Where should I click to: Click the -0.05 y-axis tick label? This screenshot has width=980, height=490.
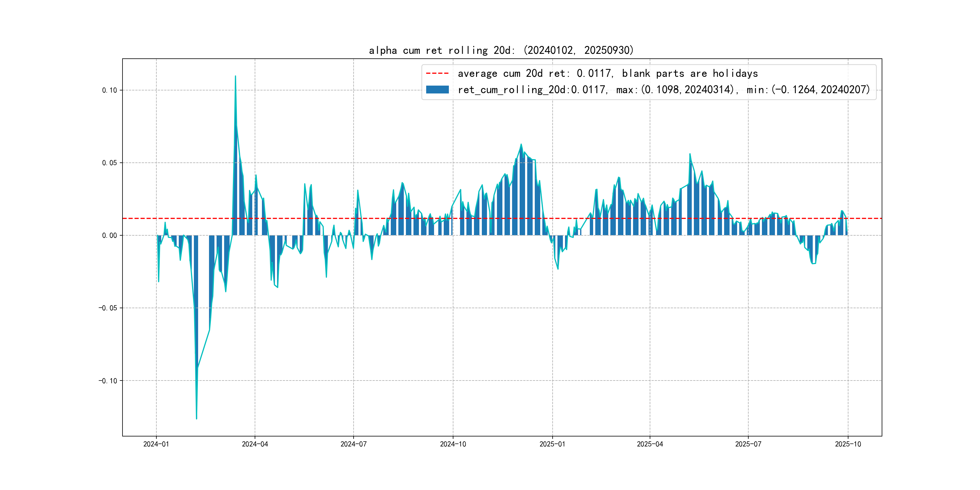point(108,308)
